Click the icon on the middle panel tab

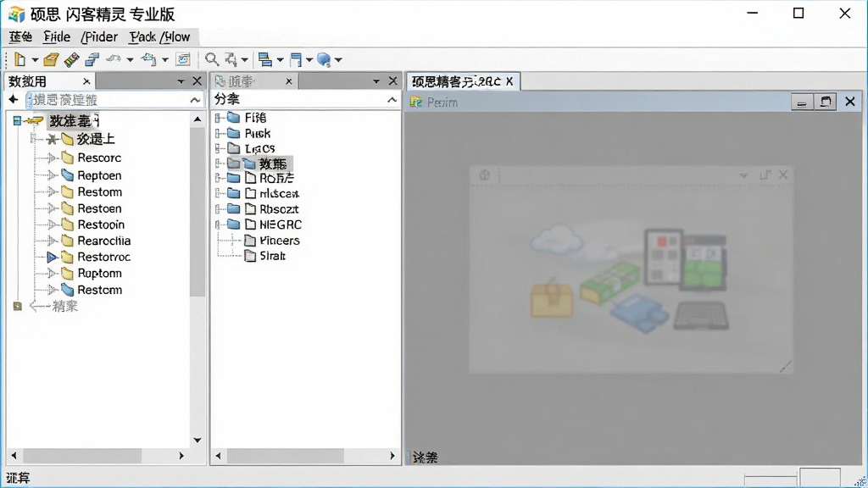tap(220, 81)
